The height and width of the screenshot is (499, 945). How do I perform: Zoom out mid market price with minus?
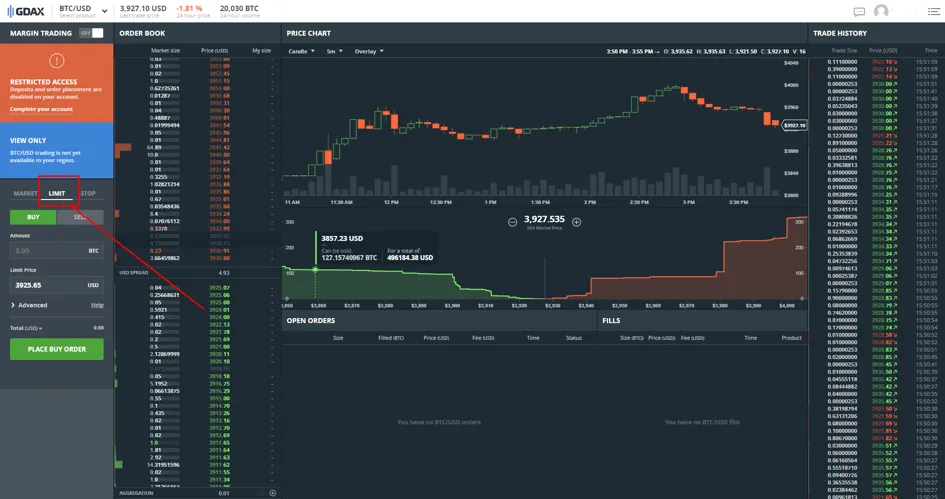tap(512, 222)
